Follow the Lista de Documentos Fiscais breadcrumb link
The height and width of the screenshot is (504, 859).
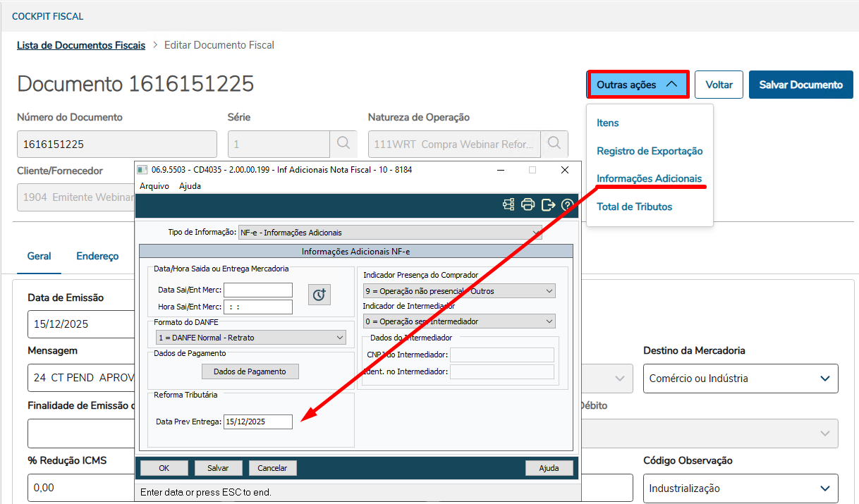tap(80, 44)
